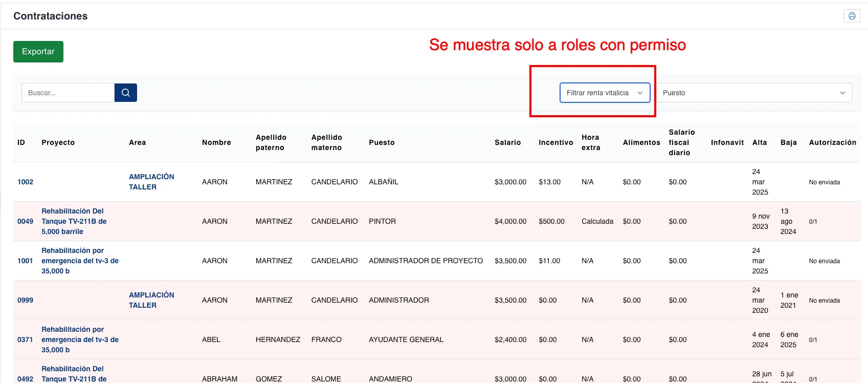Click the Autorización column header

coord(832,142)
